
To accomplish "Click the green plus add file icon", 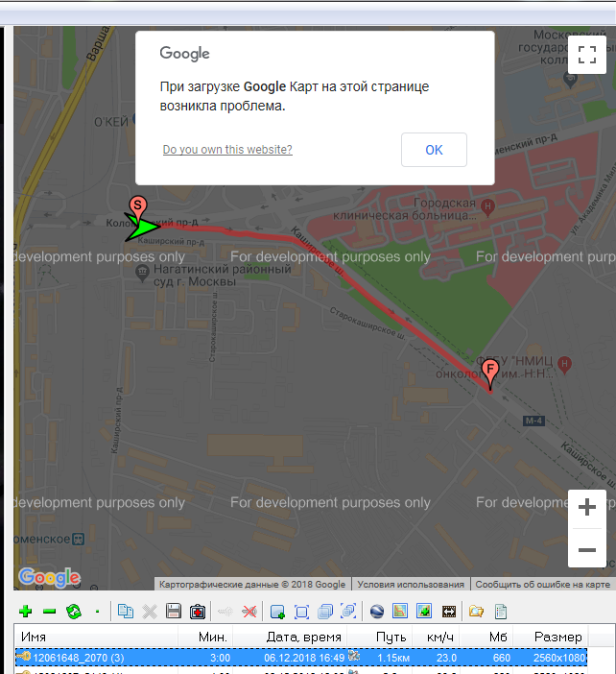I will 25,612.
